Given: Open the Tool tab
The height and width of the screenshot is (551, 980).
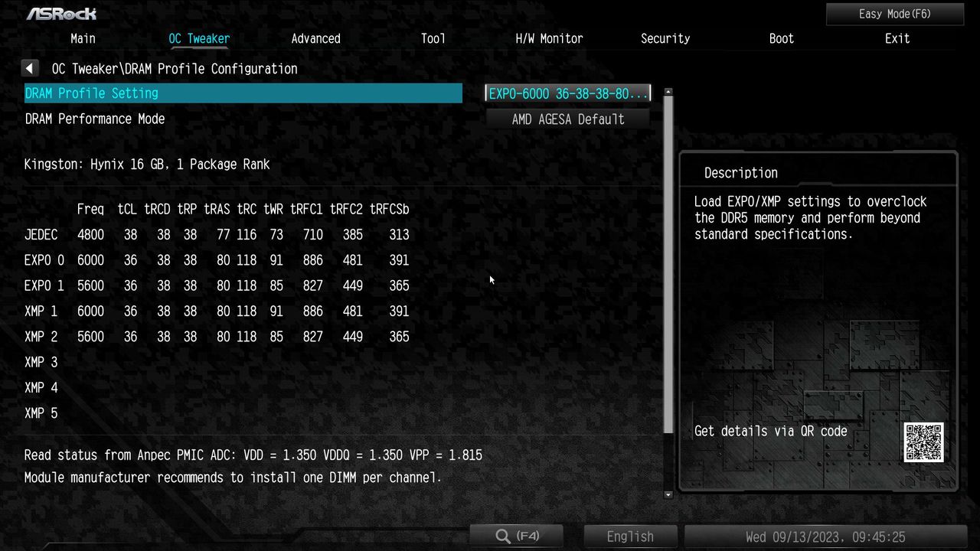Looking at the screenshot, I should 433,38.
